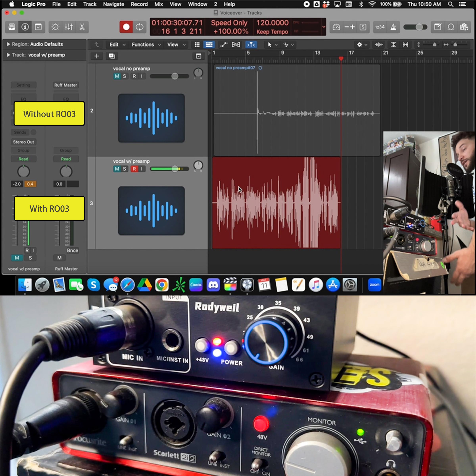
Task: Click the Sends slot button
Action: 20,132
